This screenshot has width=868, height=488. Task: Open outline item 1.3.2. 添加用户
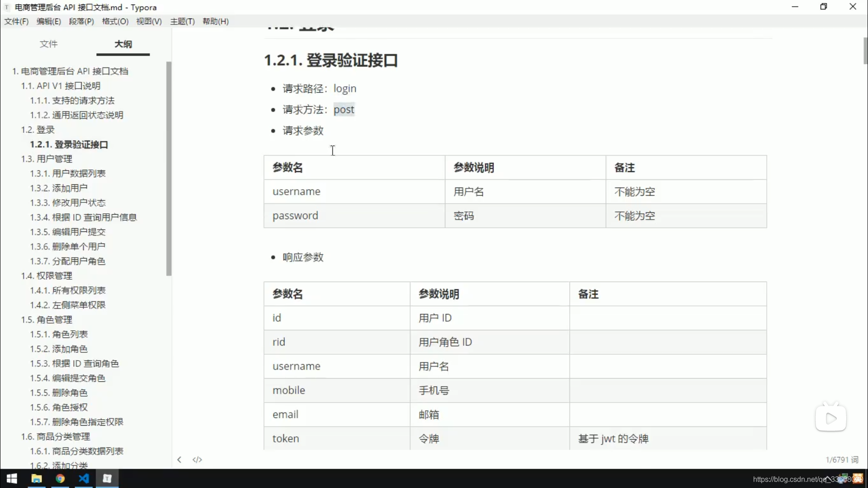[59, 188]
